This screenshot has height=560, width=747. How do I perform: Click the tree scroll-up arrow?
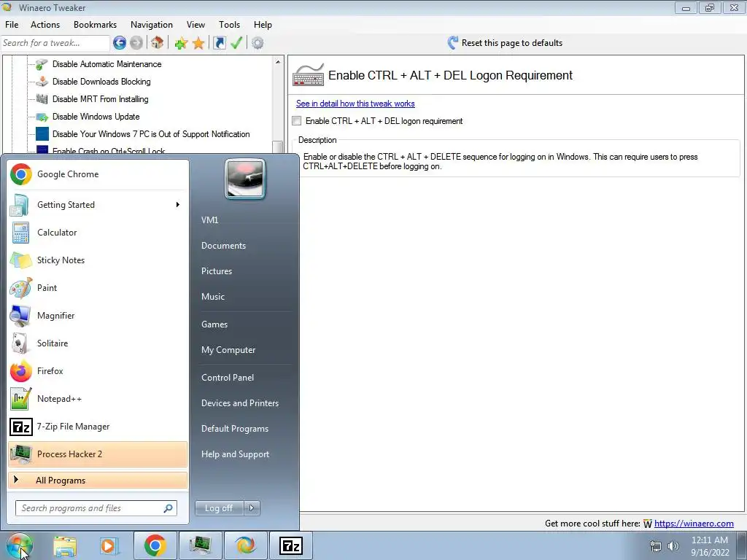[x=278, y=62]
